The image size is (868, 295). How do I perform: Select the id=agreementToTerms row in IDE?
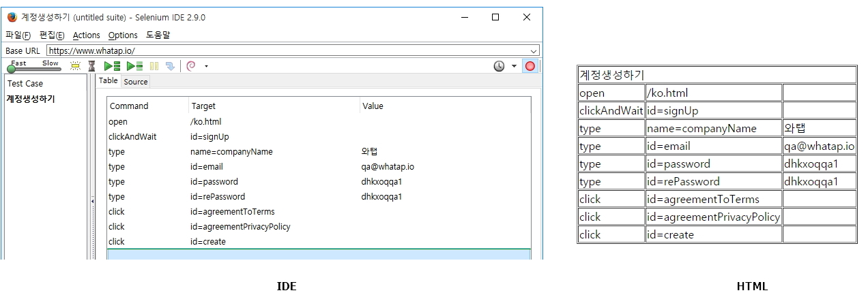[x=319, y=211]
